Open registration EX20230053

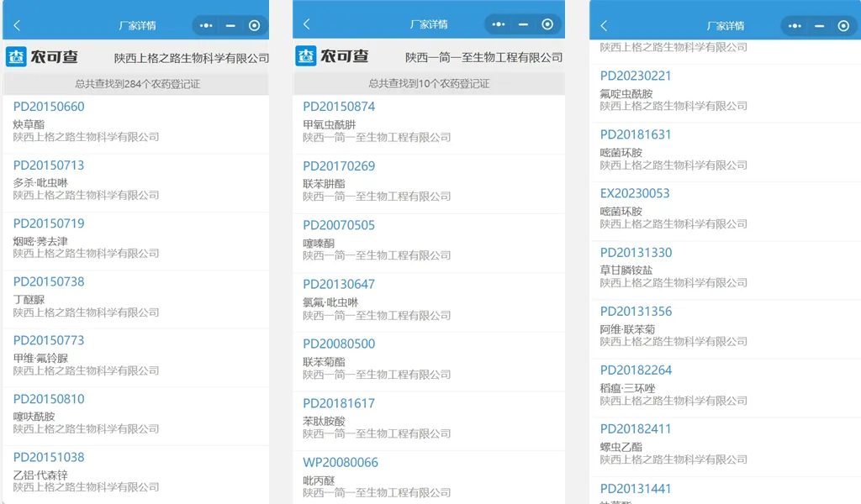[635, 193]
